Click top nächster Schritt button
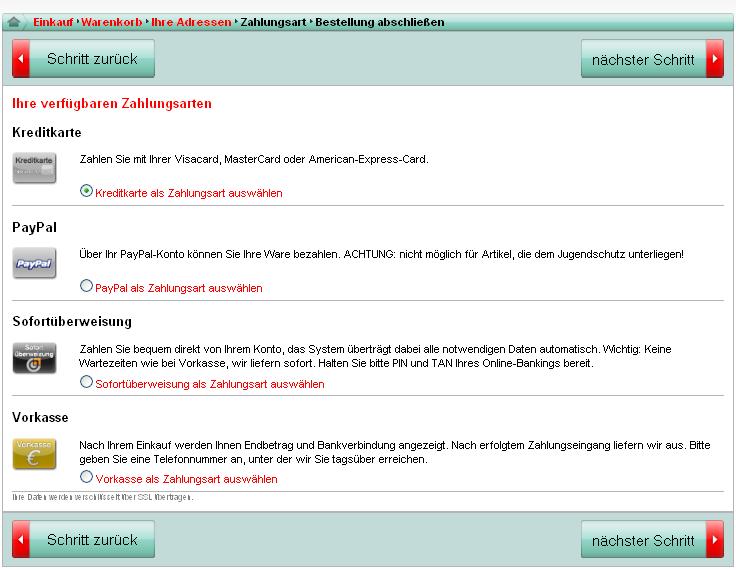 pyautogui.click(x=652, y=59)
